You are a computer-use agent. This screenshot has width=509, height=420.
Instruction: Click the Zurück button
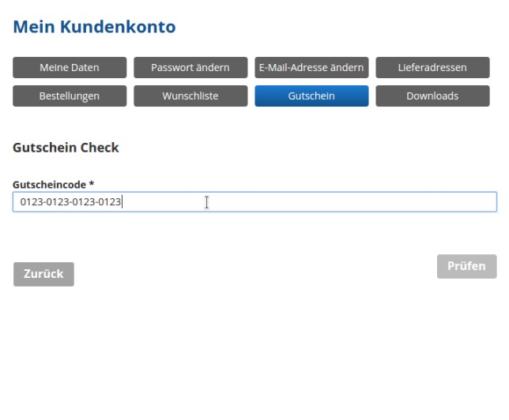coord(43,274)
